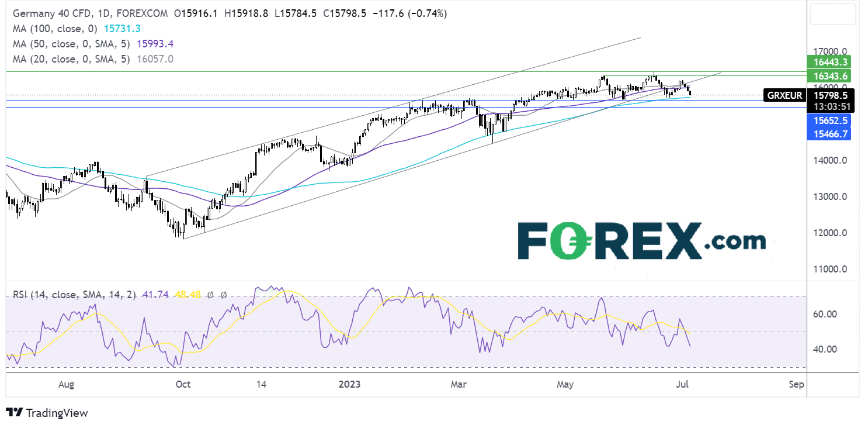Click the RSI value 41.74
Image resolution: width=868 pixels, height=428 pixels.
point(156,295)
